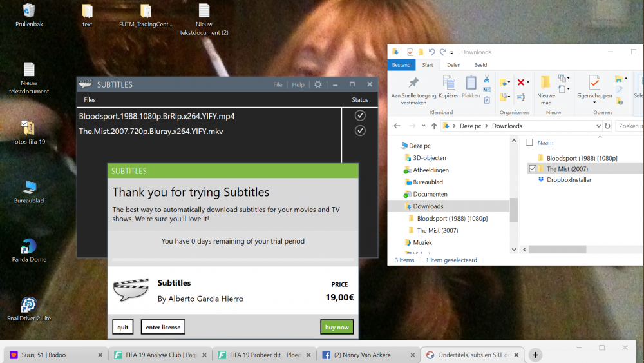Viewport: 644px width, 363px height.
Task: Create a new folder with Nieuwe map
Action: click(x=545, y=89)
